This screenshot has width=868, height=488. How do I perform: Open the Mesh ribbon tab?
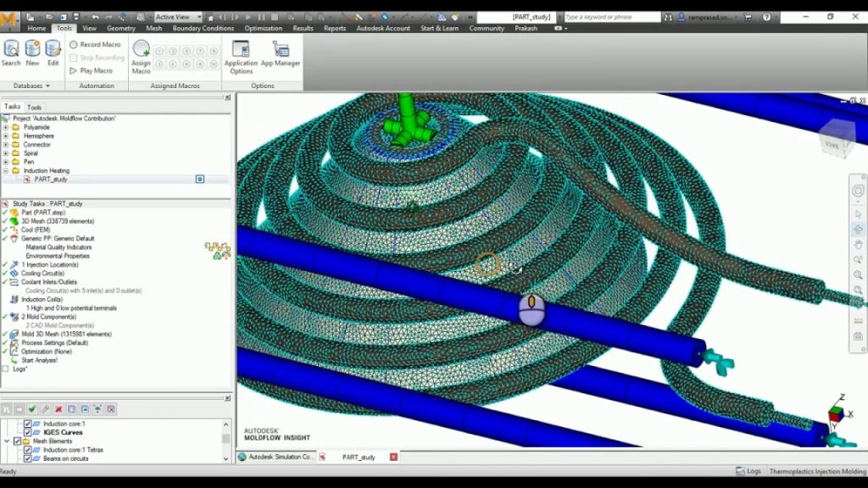point(154,28)
